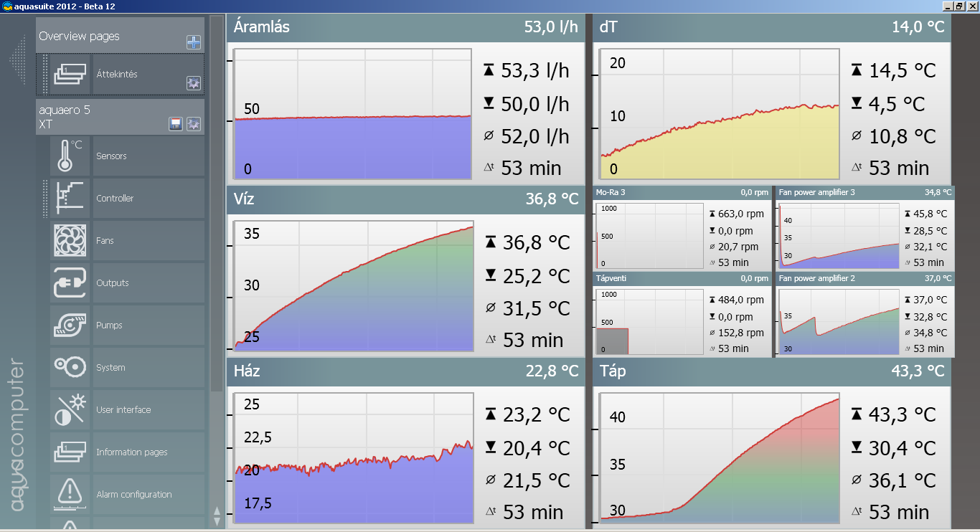Click the sidebar vertical scrollbar

coord(217,204)
